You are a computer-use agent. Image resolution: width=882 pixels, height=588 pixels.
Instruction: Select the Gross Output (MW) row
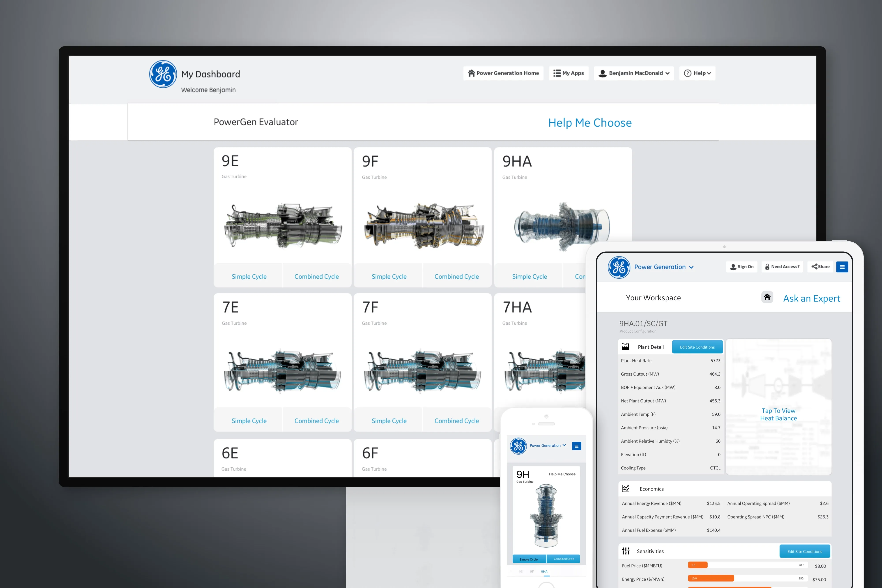point(671,374)
